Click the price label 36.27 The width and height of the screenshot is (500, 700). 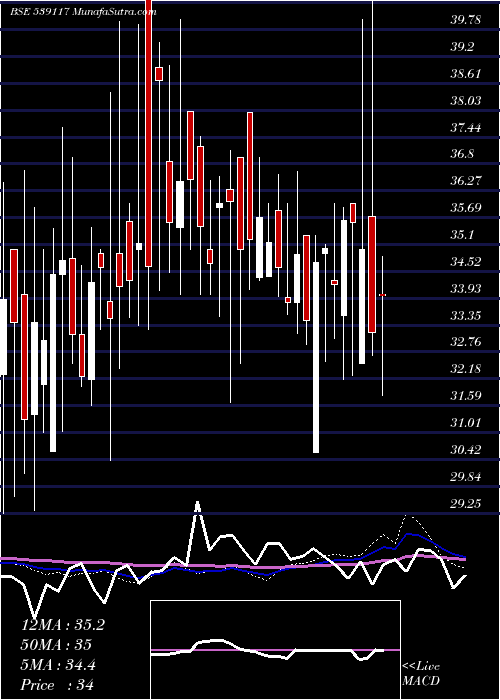pyautogui.click(x=466, y=181)
